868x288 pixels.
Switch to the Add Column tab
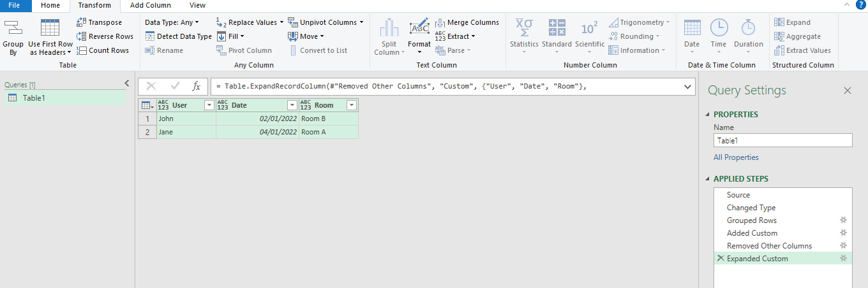151,5
